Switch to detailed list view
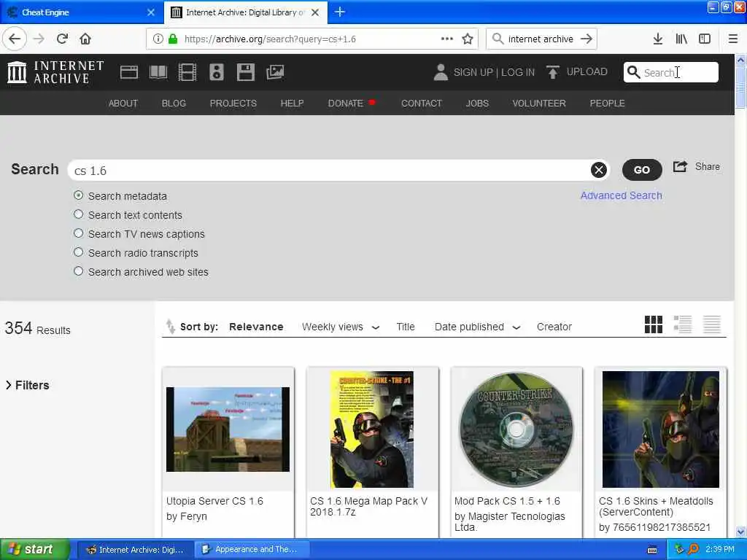The height and width of the screenshot is (560, 747). click(683, 324)
